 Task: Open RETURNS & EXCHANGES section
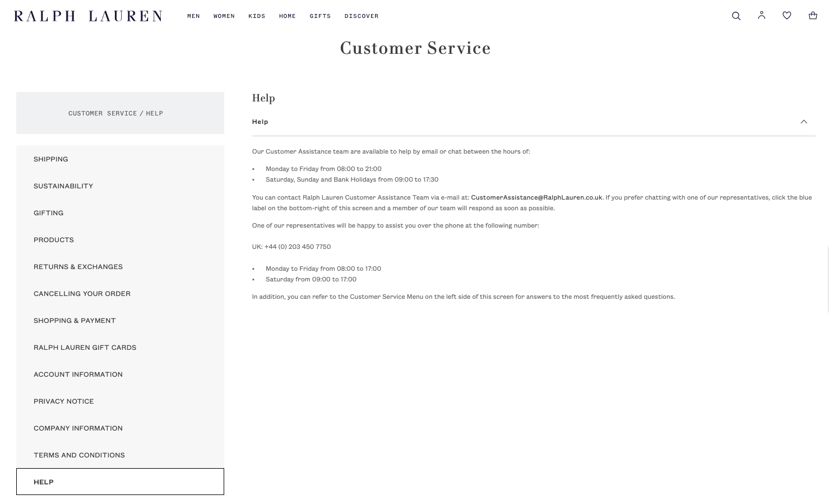point(78,267)
